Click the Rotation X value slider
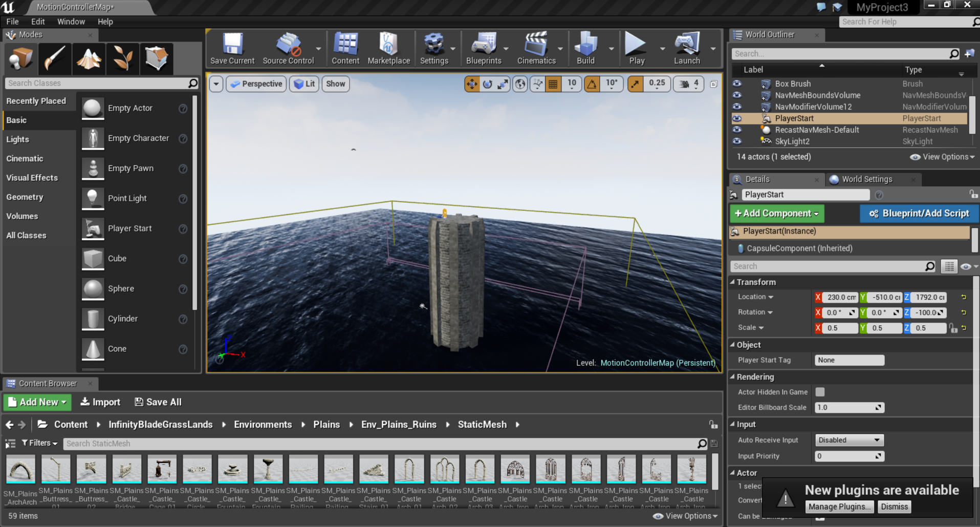The width and height of the screenshot is (980, 527). [840, 312]
